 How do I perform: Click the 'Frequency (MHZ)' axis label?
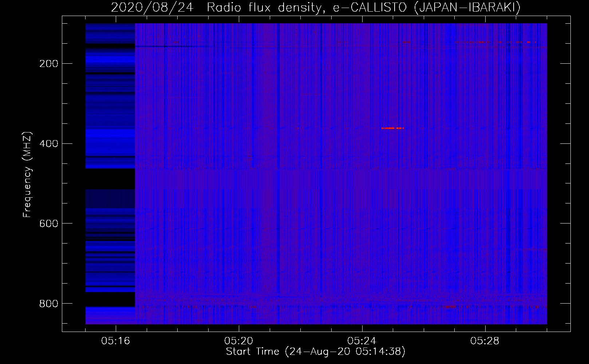pos(27,175)
